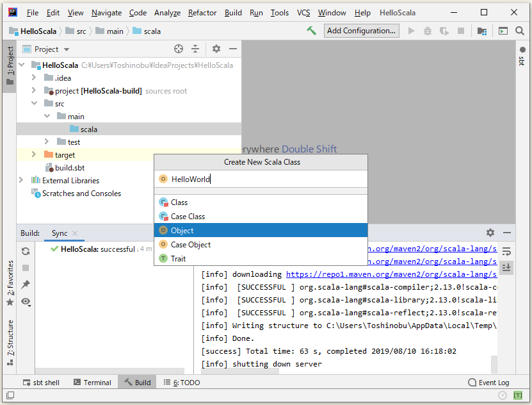Select Trait option
Screen dimensions: 532x405
click(261, 258)
